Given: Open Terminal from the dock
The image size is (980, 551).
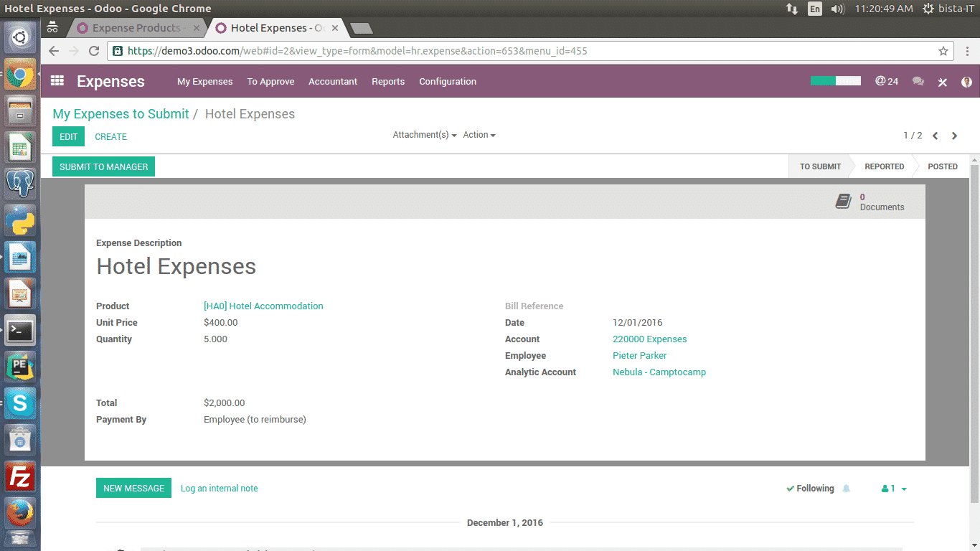Looking at the screenshot, I should (20, 331).
